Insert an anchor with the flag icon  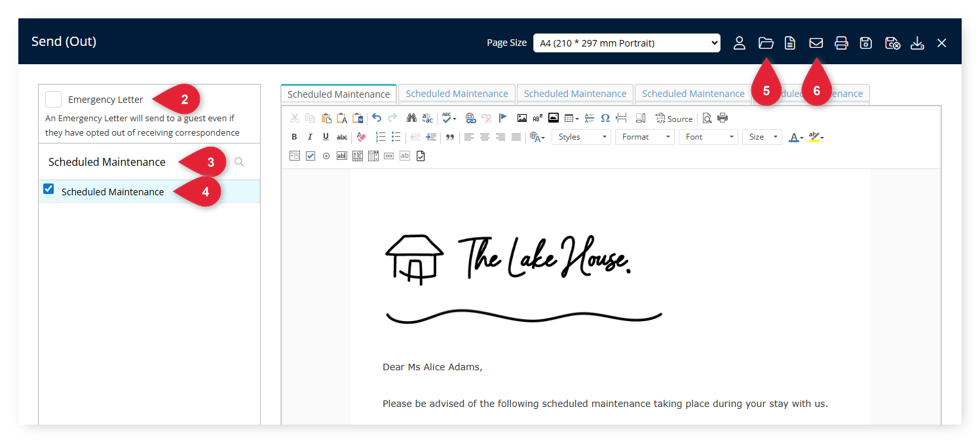pyautogui.click(x=502, y=118)
